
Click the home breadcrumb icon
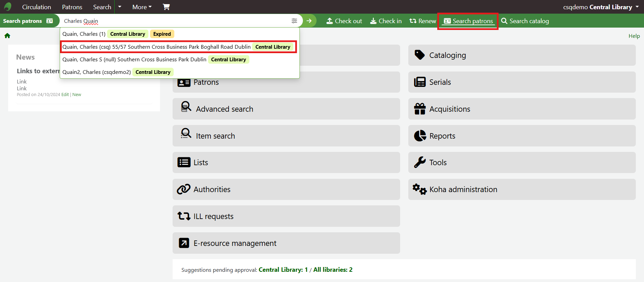click(x=7, y=36)
